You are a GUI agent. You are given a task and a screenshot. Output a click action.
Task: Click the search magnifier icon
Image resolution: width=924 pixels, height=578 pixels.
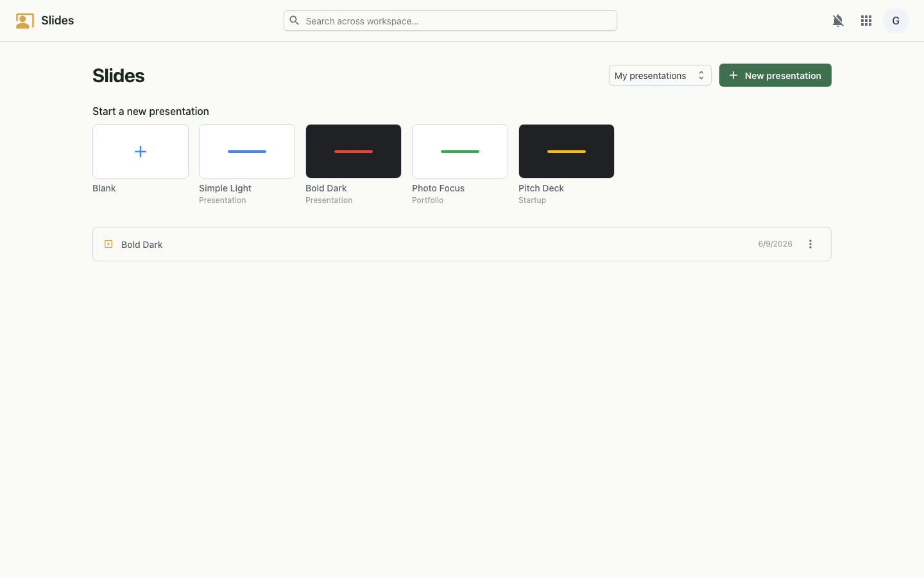coord(295,21)
